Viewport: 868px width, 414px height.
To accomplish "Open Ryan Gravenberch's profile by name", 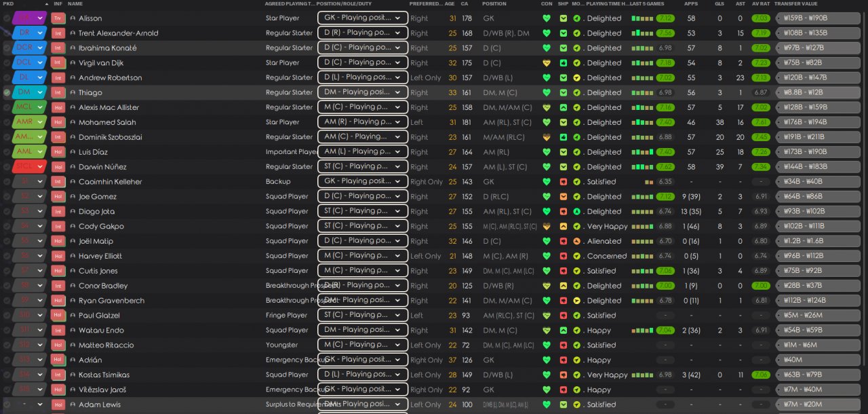I will point(111,301).
